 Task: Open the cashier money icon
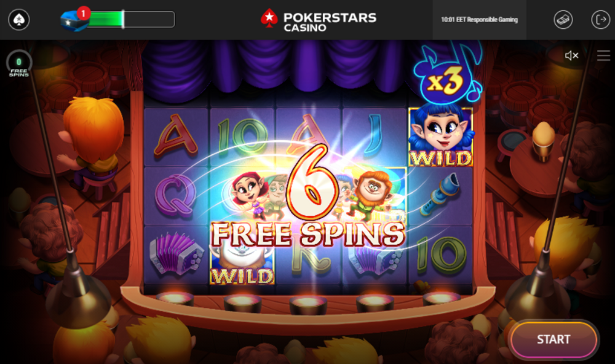point(563,19)
